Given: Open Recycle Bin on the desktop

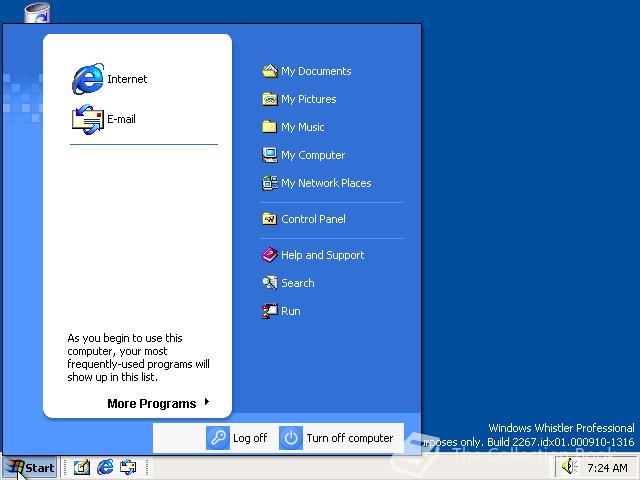Looking at the screenshot, I should (x=37, y=12).
